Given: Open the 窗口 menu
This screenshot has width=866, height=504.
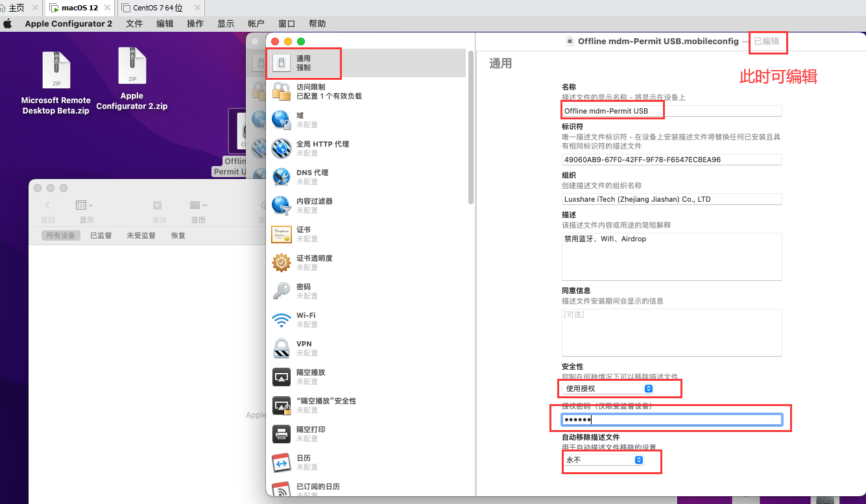Looking at the screenshot, I should 287,24.
